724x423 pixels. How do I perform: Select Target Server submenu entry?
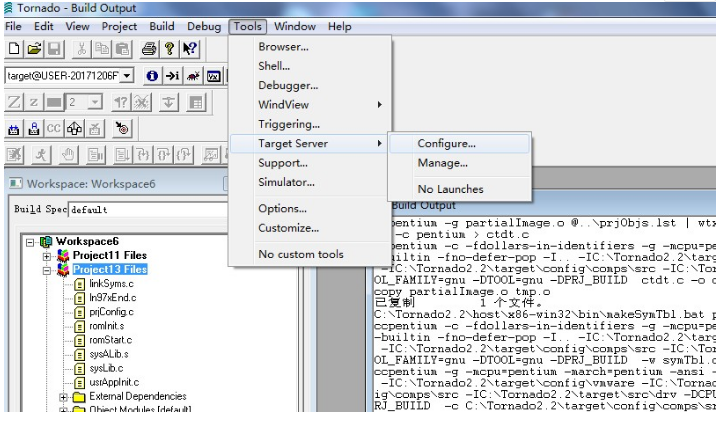point(310,144)
